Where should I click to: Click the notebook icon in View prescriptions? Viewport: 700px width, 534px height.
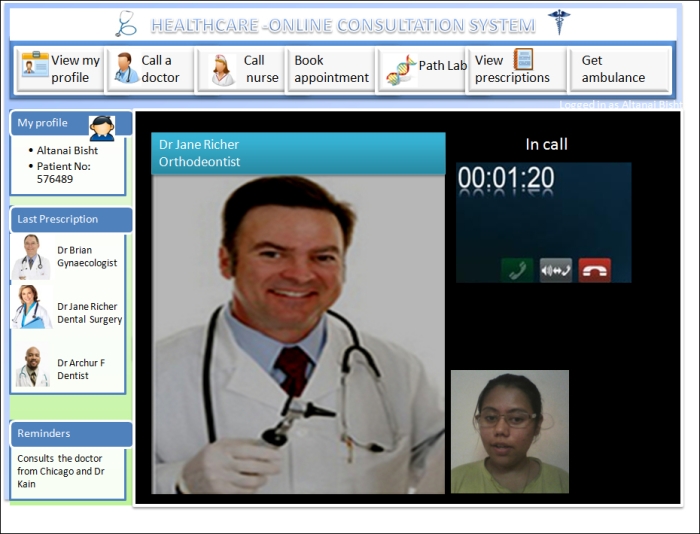[523, 59]
